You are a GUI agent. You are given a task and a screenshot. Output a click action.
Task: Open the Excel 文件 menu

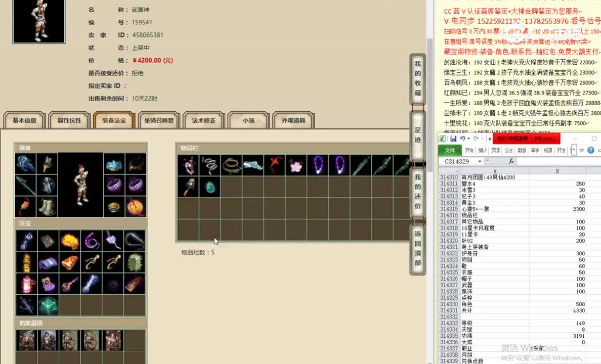coord(450,150)
